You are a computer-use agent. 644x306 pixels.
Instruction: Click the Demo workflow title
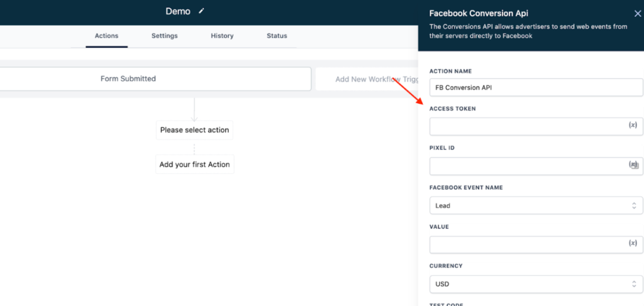tap(177, 11)
